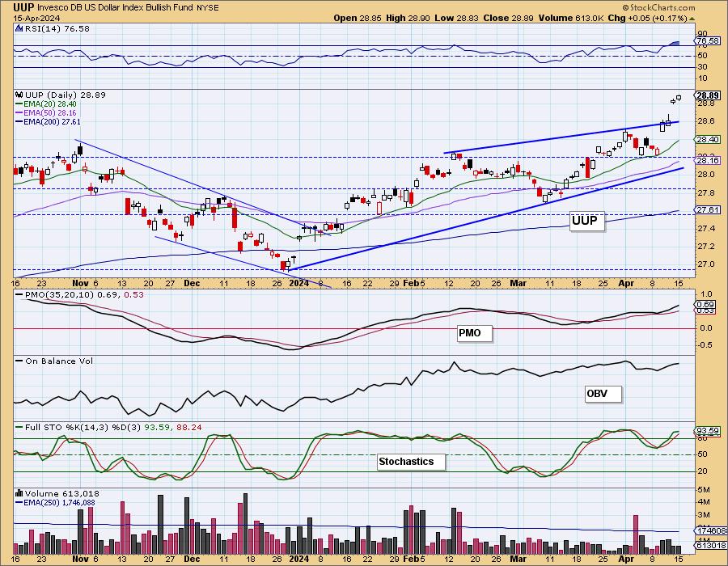Click the latest candlestick at 28.89
728x566 pixels.
[x=679, y=97]
